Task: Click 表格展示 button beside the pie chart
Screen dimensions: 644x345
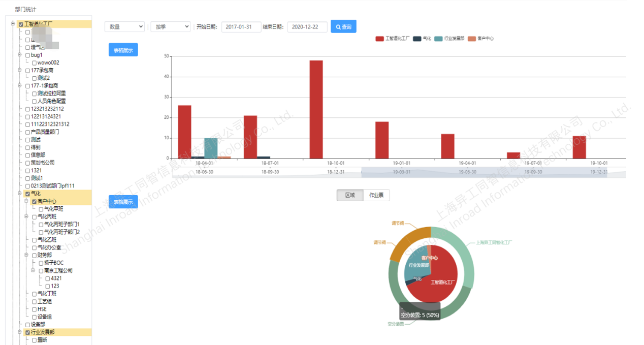Action: [123, 202]
